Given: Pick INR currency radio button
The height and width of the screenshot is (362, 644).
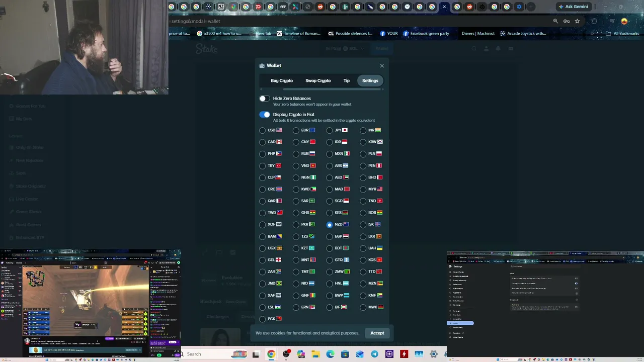Looking at the screenshot, I should click(363, 130).
